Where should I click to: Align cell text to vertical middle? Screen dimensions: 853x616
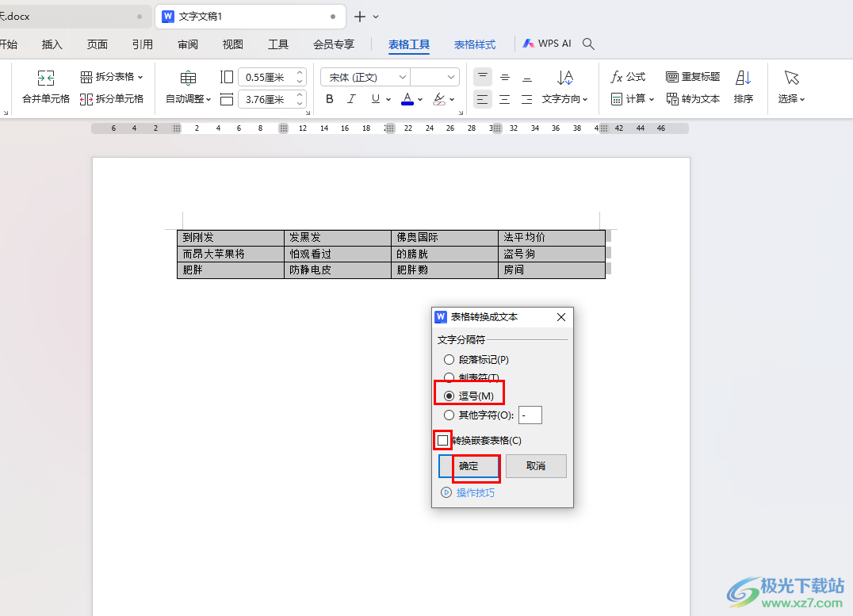click(x=505, y=77)
